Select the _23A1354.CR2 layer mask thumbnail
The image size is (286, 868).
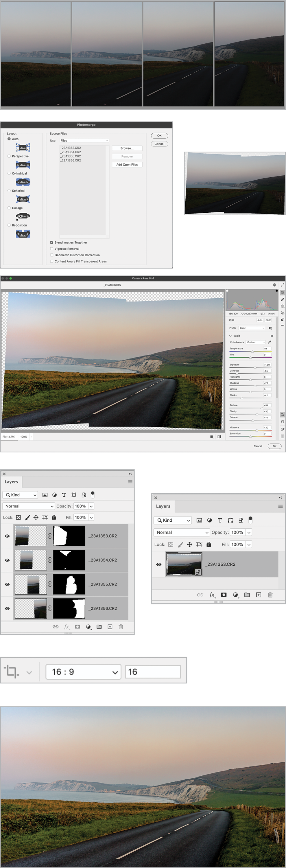[69, 560]
